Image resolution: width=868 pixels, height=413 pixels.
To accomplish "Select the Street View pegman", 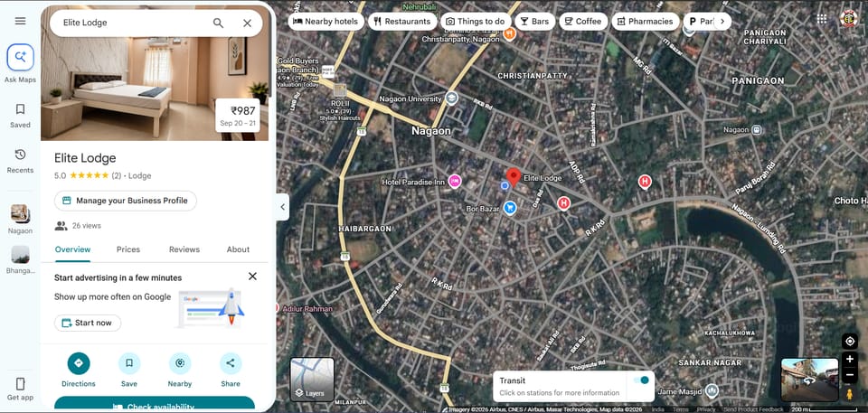I will (x=850, y=394).
